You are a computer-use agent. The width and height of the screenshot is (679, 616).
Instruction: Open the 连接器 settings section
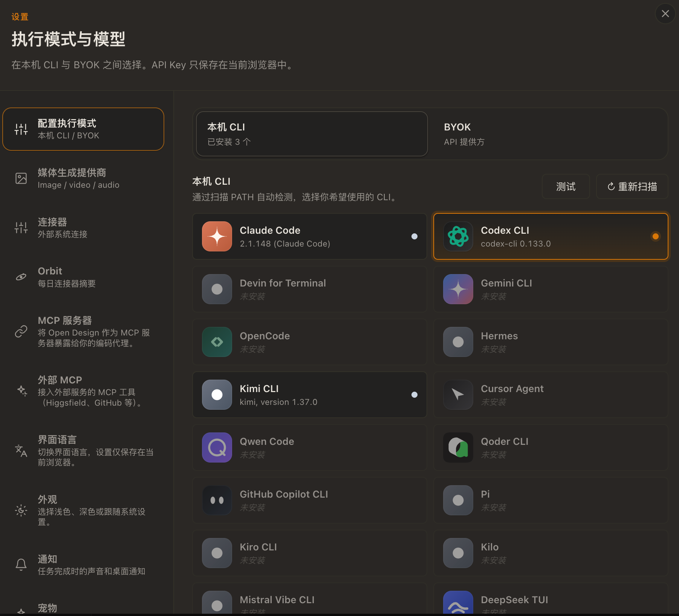[83, 228]
